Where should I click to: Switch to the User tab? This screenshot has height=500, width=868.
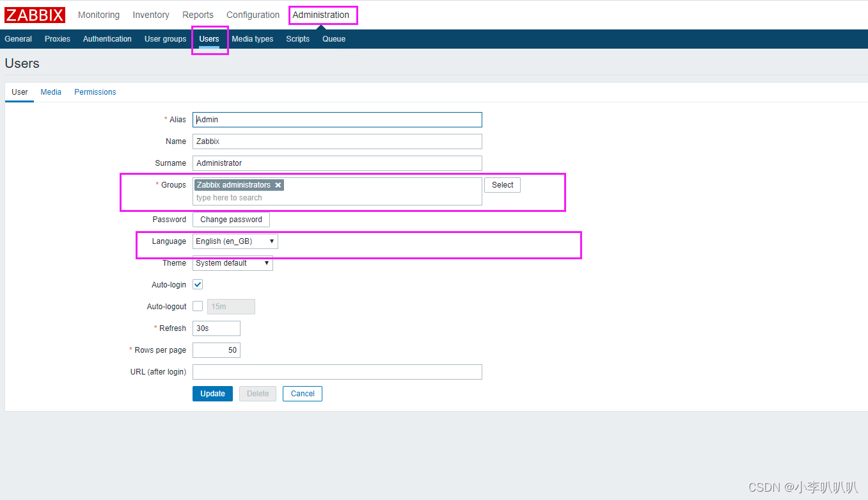click(x=20, y=92)
